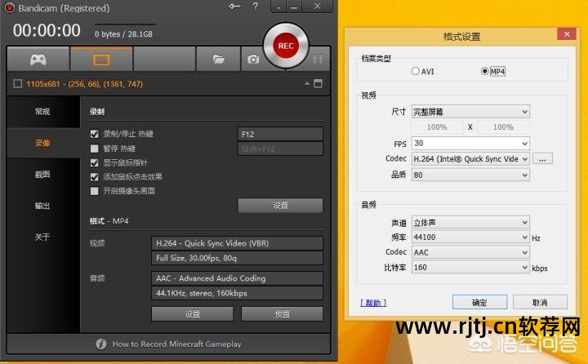Click AAC - Advanced Audio Coding text
Viewport: 588px width, 364px height.
(211, 278)
